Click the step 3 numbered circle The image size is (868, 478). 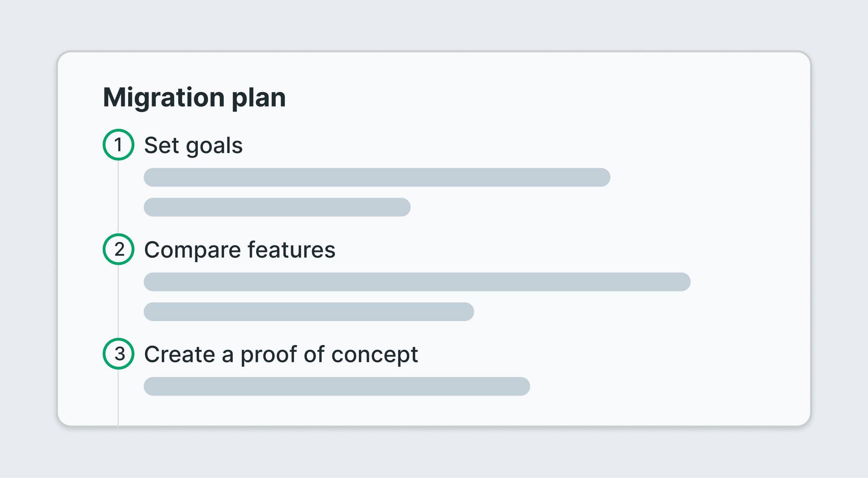click(x=118, y=354)
